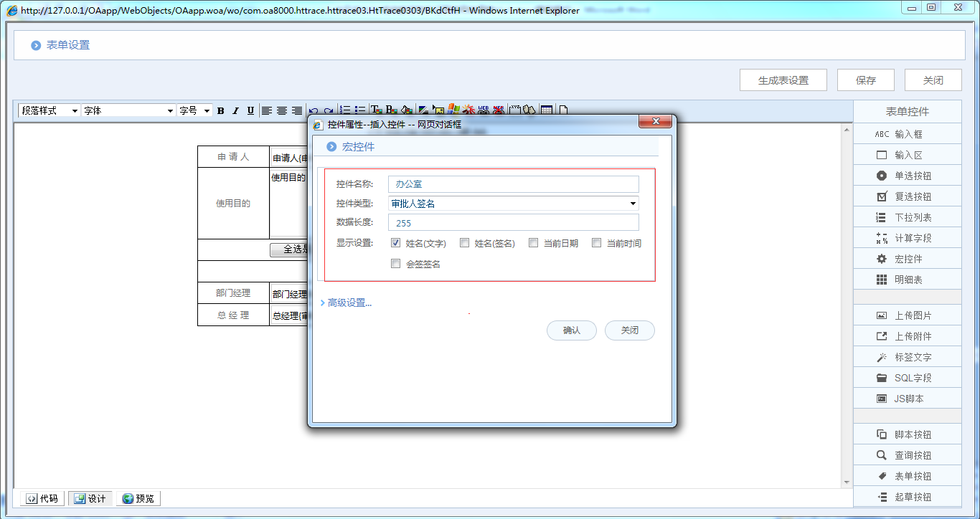Click the 上传图片 image icon
980x519 pixels.
(882, 315)
